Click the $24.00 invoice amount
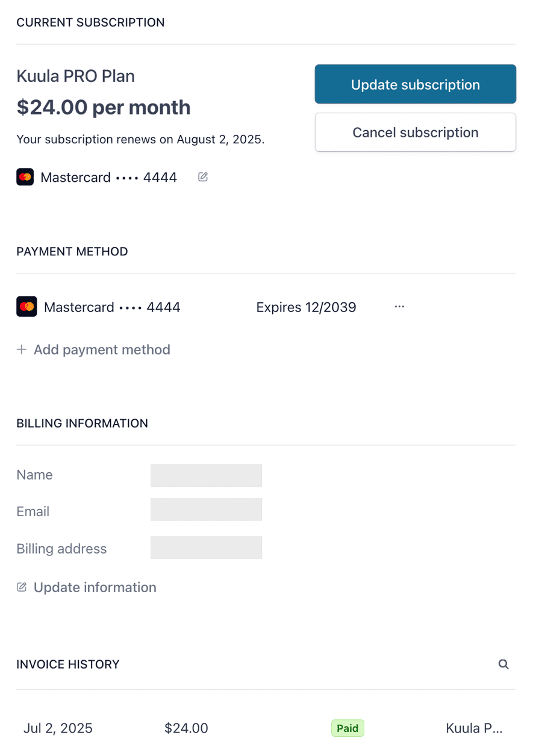Image resolution: width=542 pixels, height=756 pixels. 186,728
